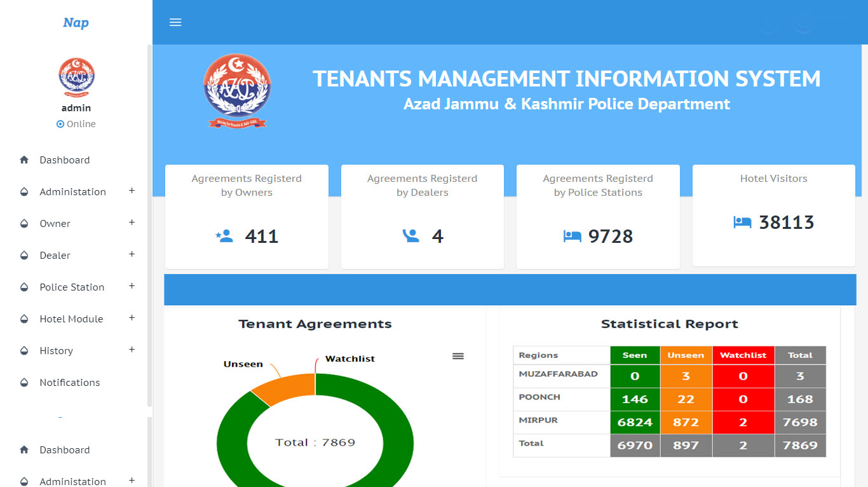Open the Tenant Agreements chart menu icon
Image resolution: width=868 pixels, height=487 pixels.
tap(458, 356)
